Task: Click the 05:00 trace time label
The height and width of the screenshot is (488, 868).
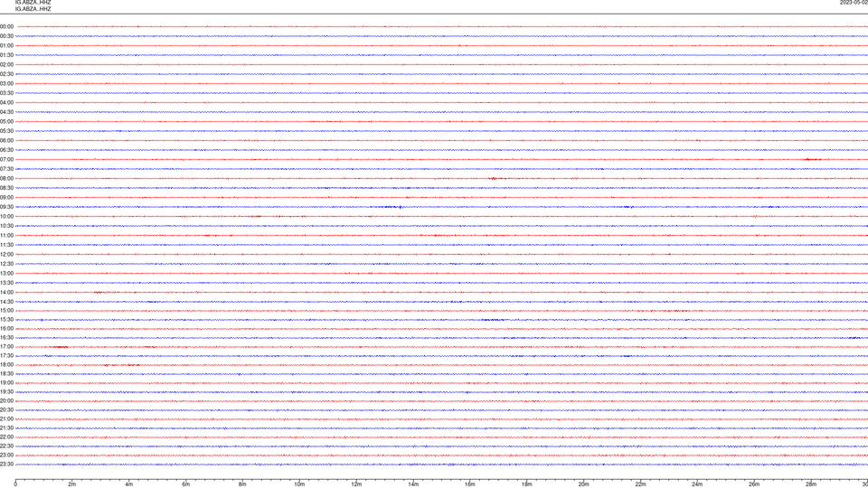Action: (x=6, y=122)
